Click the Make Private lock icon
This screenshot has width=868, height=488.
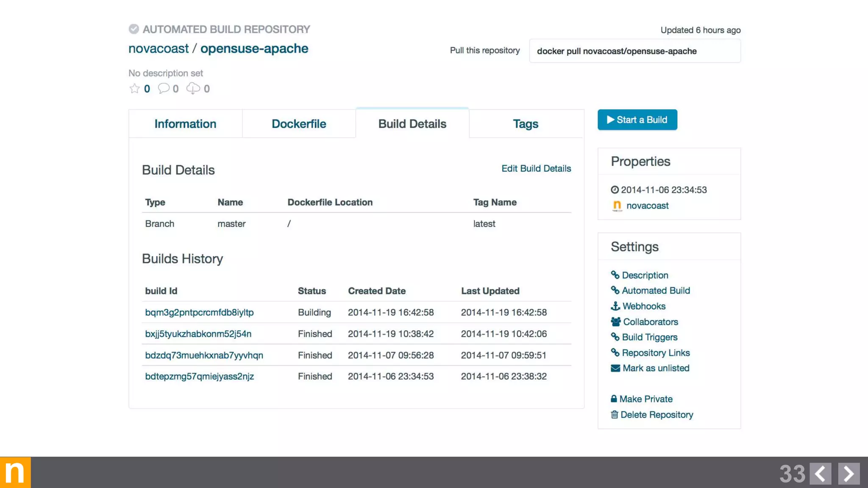click(614, 399)
